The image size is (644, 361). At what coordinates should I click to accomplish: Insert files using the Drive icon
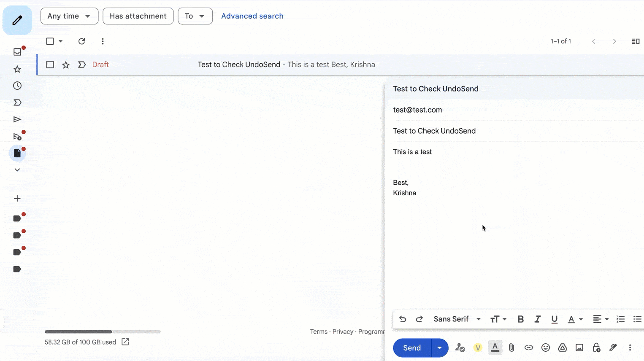[x=563, y=348]
